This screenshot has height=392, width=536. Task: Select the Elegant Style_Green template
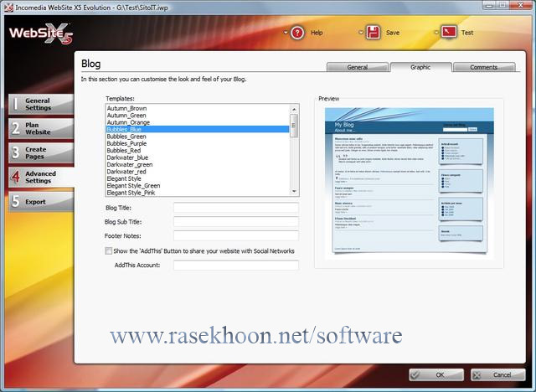click(198, 186)
